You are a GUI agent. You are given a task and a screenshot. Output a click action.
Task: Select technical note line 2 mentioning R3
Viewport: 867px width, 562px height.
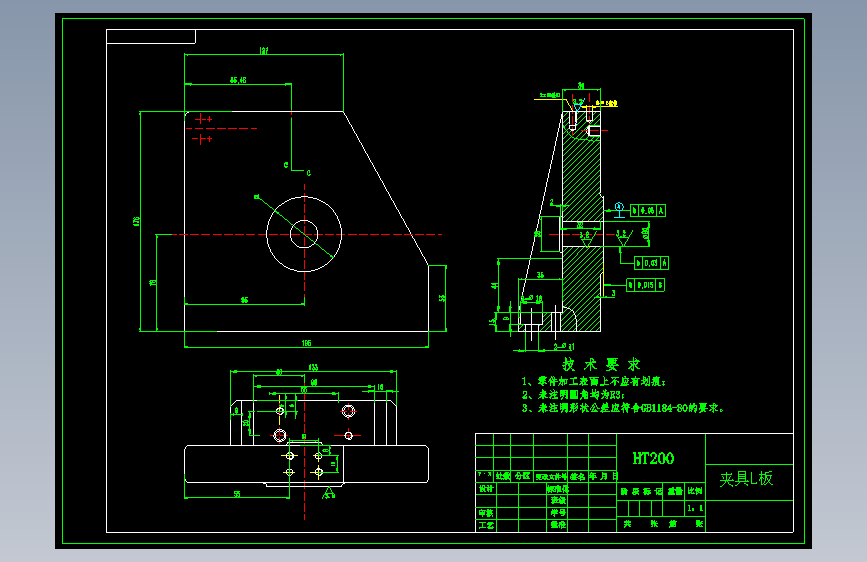[573, 395]
